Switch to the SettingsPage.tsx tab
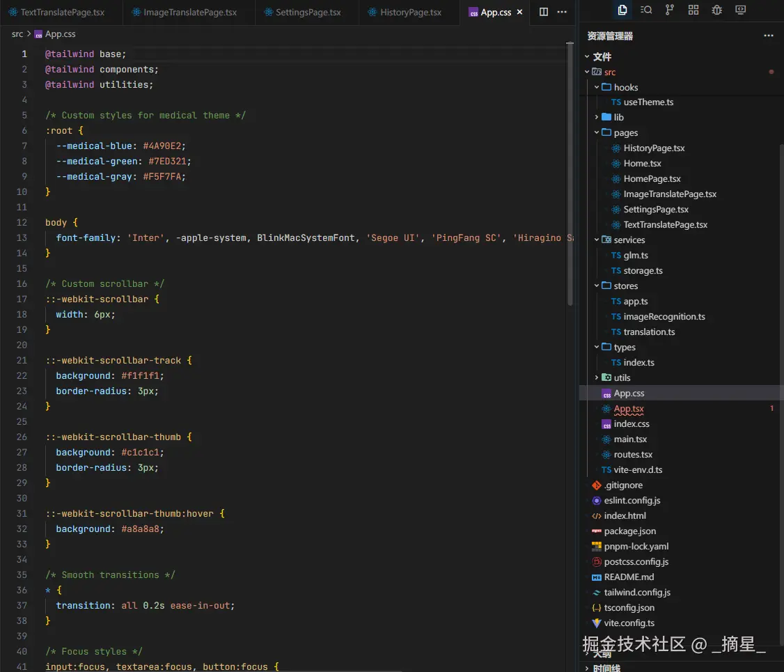This screenshot has width=784, height=672. pyautogui.click(x=308, y=13)
